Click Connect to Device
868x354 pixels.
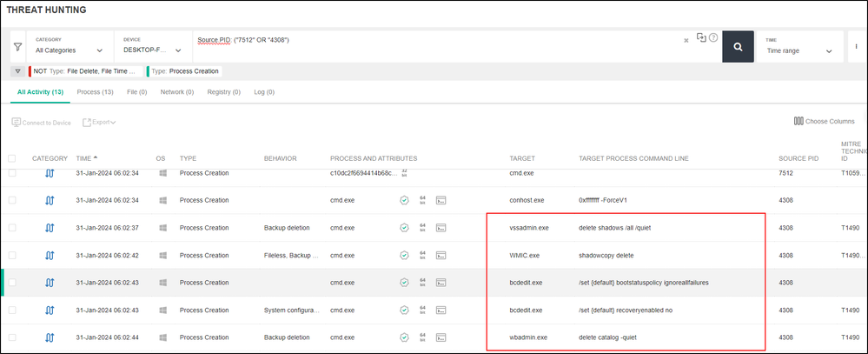click(x=42, y=123)
